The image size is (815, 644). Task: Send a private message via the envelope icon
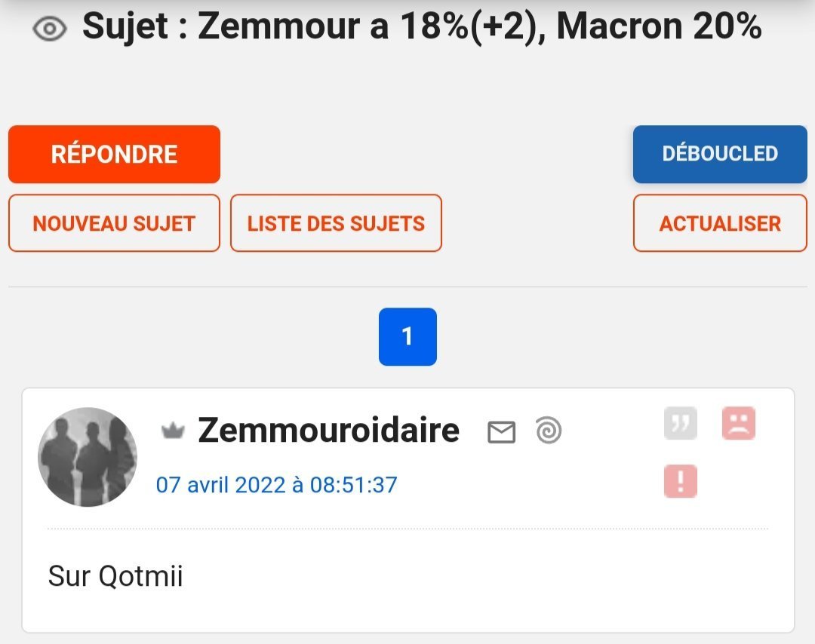tap(502, 431)
